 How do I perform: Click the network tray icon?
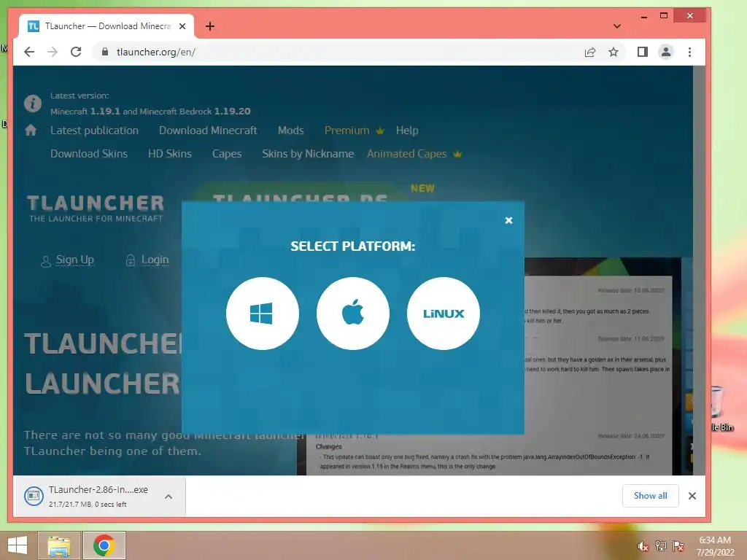pos(661,546)
